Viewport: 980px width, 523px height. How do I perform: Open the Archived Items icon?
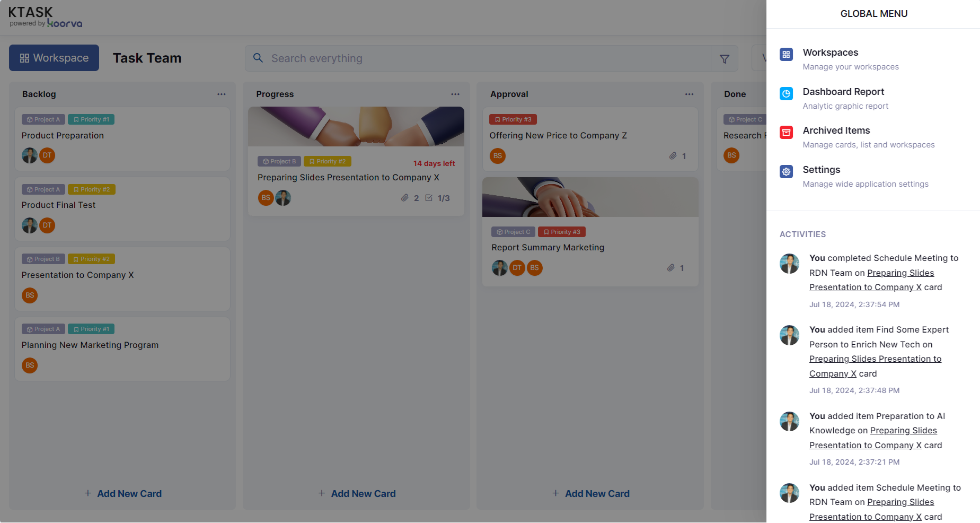point(786,132)
